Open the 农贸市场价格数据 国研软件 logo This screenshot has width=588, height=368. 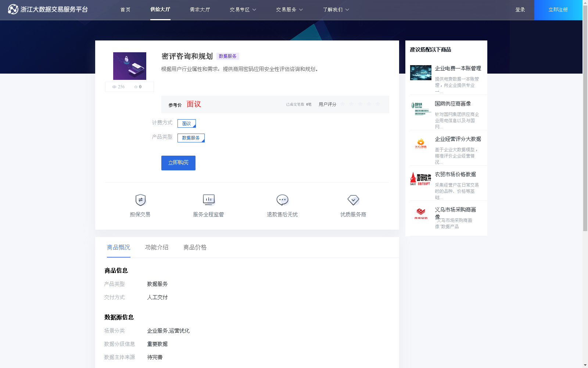pyautogui.click(x=421, y=179)
